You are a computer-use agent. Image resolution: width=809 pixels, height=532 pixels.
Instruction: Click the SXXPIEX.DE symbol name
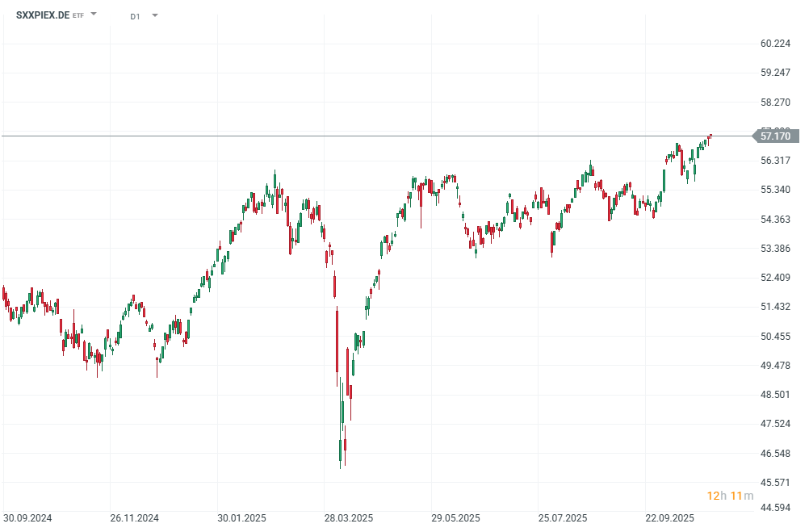coord(43,15)
